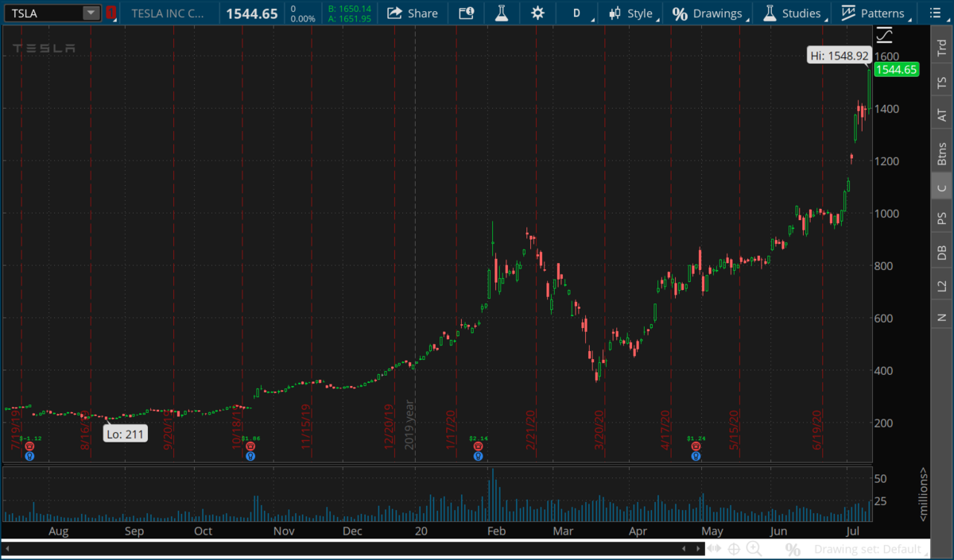Click the Feb label on the time axis
Image resolution: width=954 pixels, height=560 pixels.
[496, 531]
